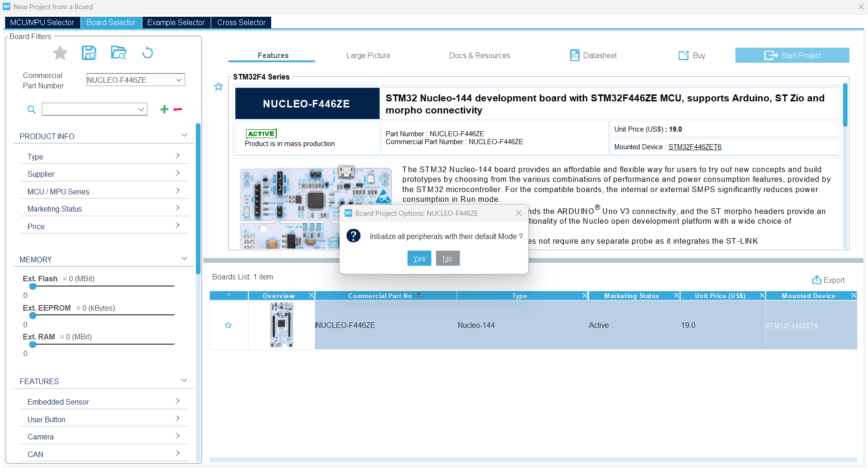Expand the Supplier filter

[x=178, y=173]
